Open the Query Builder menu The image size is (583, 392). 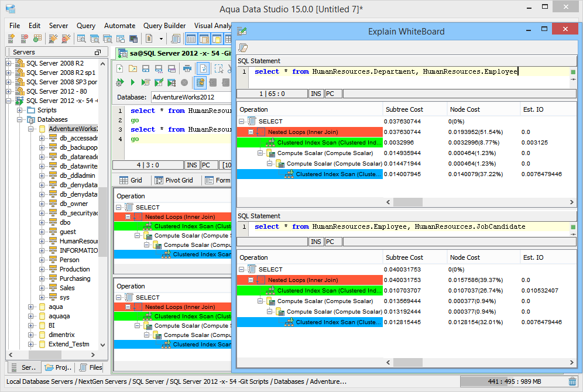pos(164,26)
